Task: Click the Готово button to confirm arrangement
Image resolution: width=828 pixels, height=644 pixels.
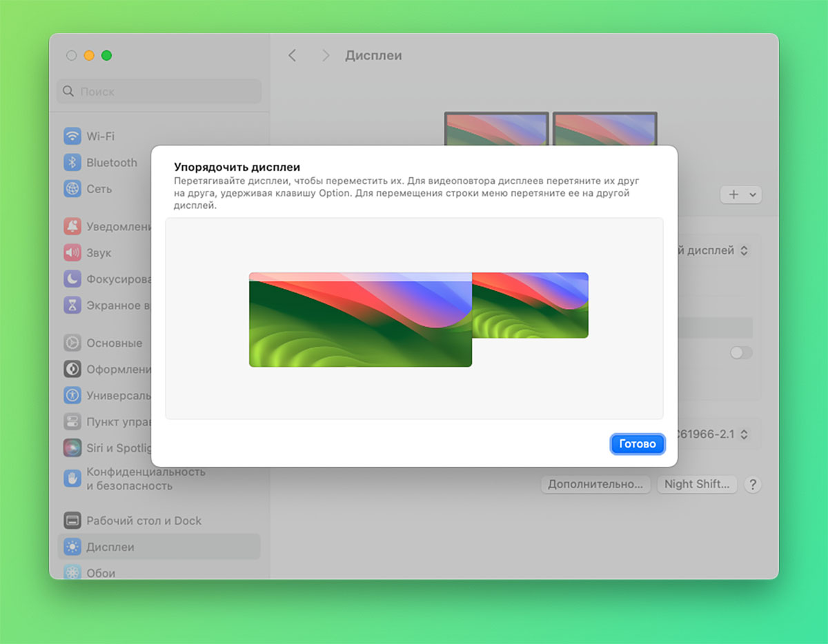Action: point(637,444)
